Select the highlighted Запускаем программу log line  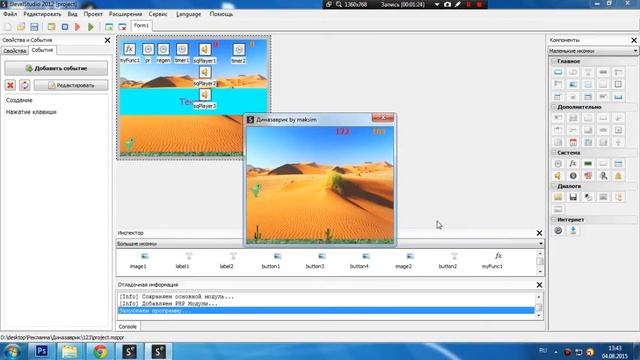tap(326, 311)
